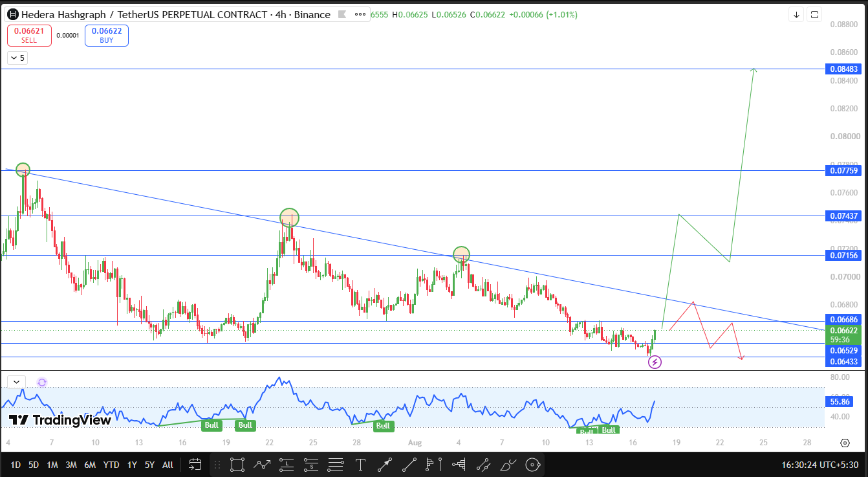Click the Hedera Hashgraph symbol logo icon
Image resolution: width=868 pixels, height=477 pixels.
pyautogui.click(x=12, y=14)
